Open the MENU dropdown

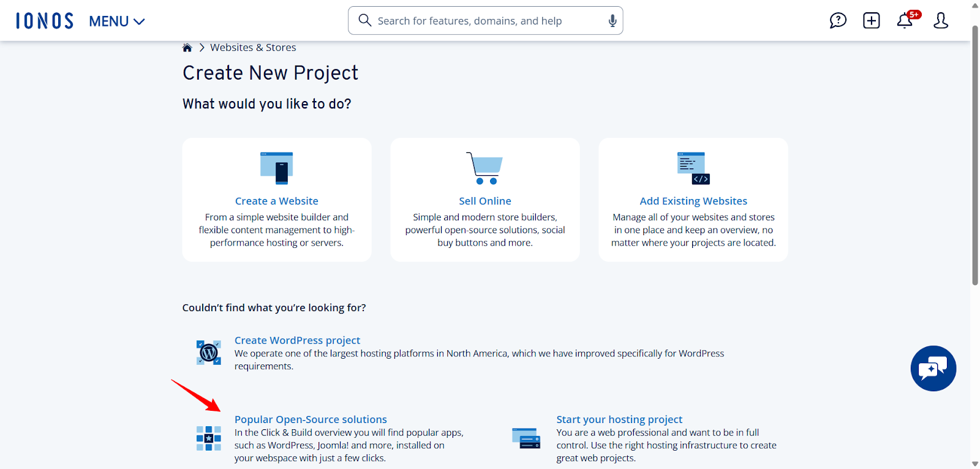(117, 21)
